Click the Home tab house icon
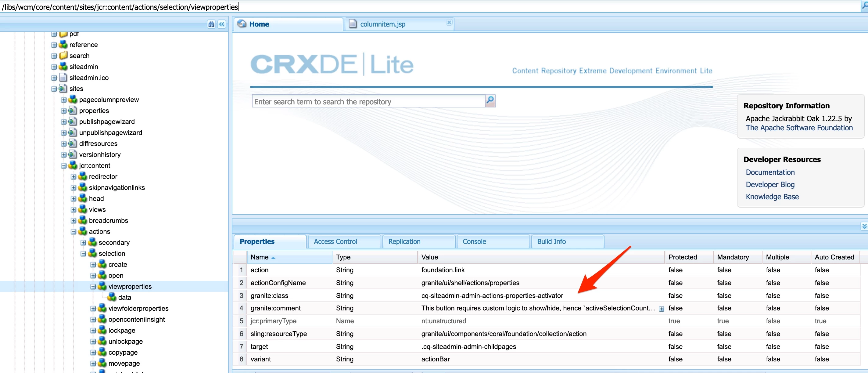This screenshot has width=868, height=373. [x=242, y=24]
